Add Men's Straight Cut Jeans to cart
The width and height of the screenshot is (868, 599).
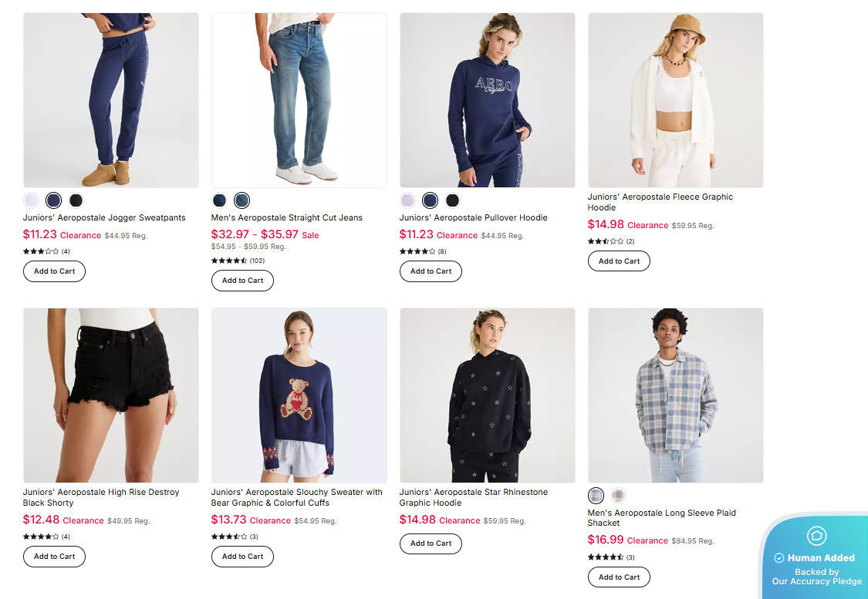pyautogui.click(x=242, y=280)
